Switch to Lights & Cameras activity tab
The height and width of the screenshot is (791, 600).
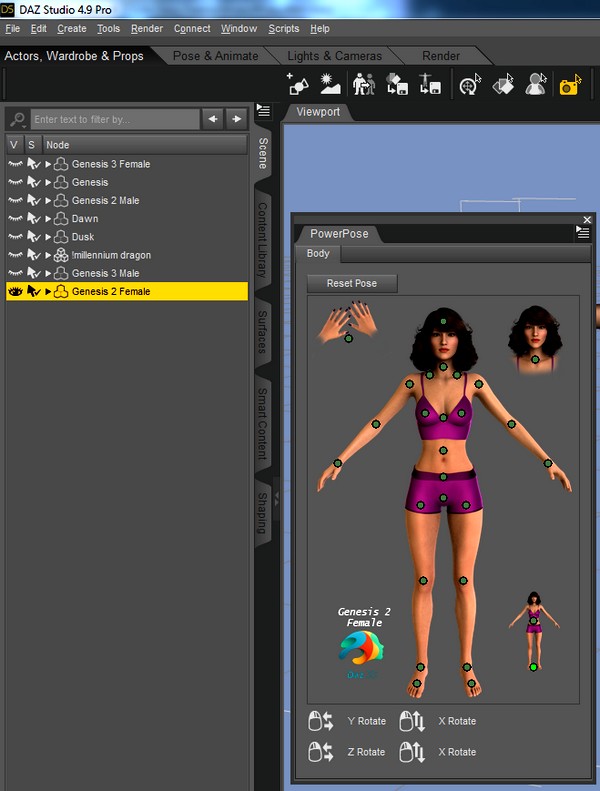coord(335,56)
